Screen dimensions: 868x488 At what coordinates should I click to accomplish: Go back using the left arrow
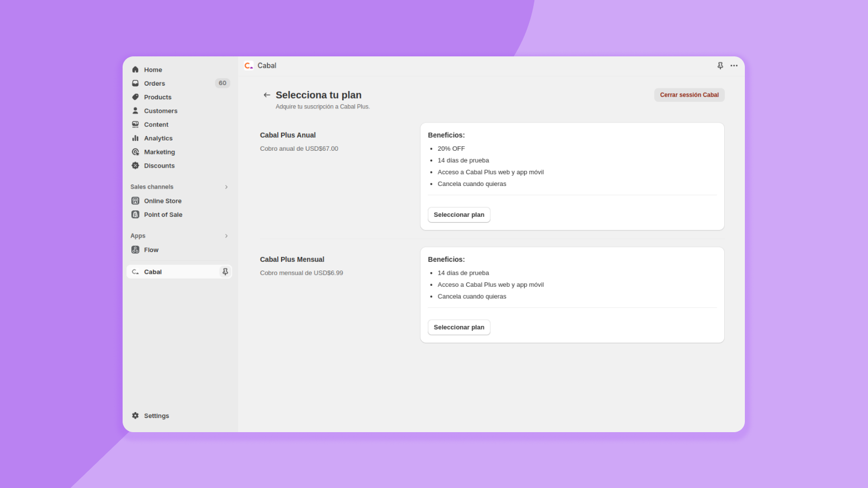(267, 95)
